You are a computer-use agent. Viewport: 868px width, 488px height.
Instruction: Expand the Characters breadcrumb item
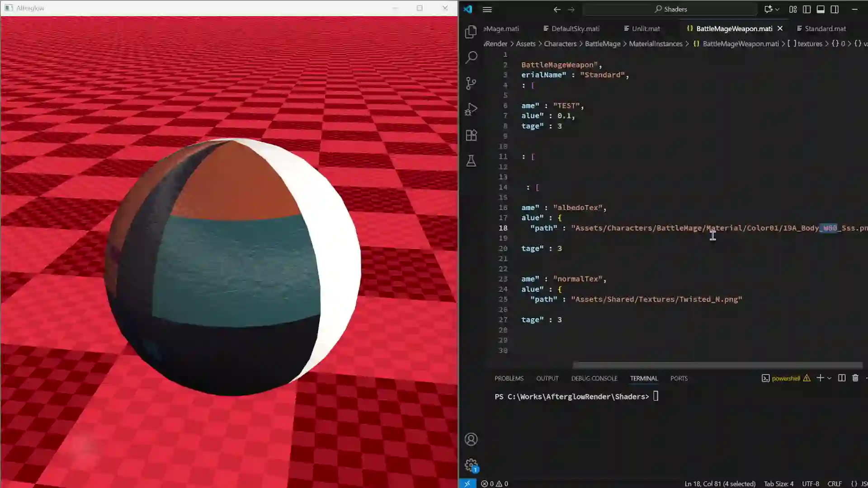(x=560, y=43)
